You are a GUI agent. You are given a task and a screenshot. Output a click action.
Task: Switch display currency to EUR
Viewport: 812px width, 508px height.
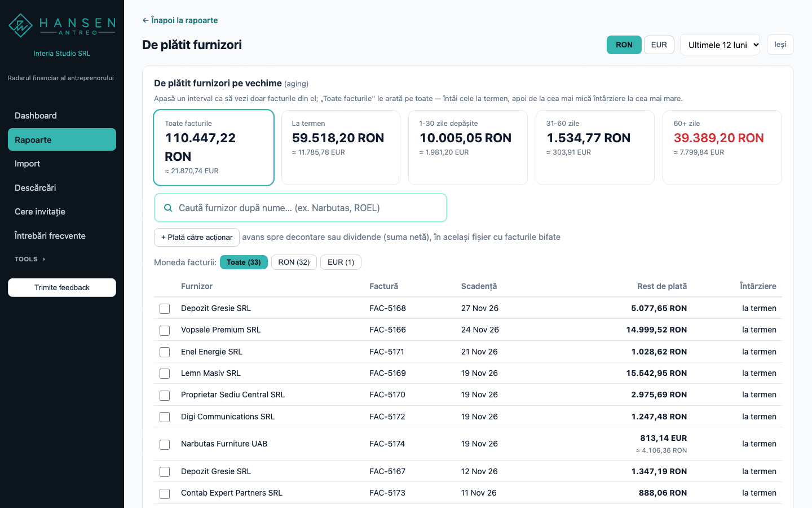point(659,45)
